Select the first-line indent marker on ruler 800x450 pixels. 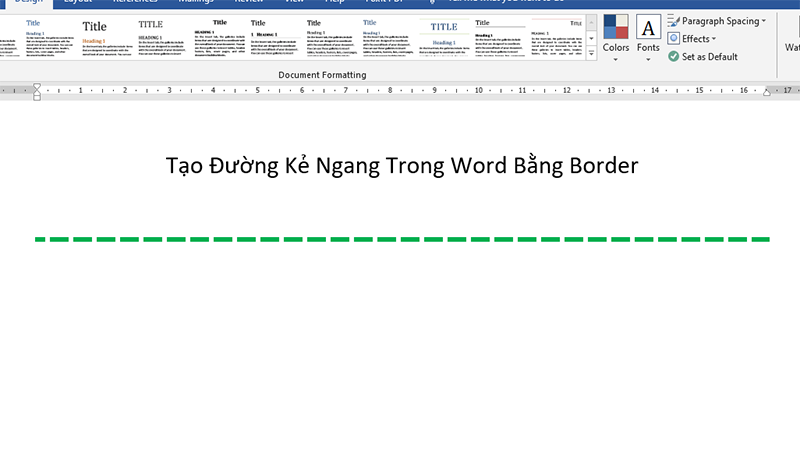pyautogui.click(x=37, y=86)
